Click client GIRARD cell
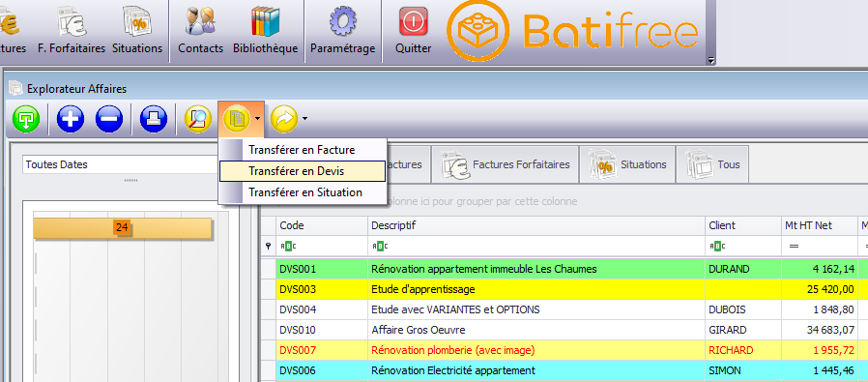This screenshot has height=382, width=868. tap(743, 330)
